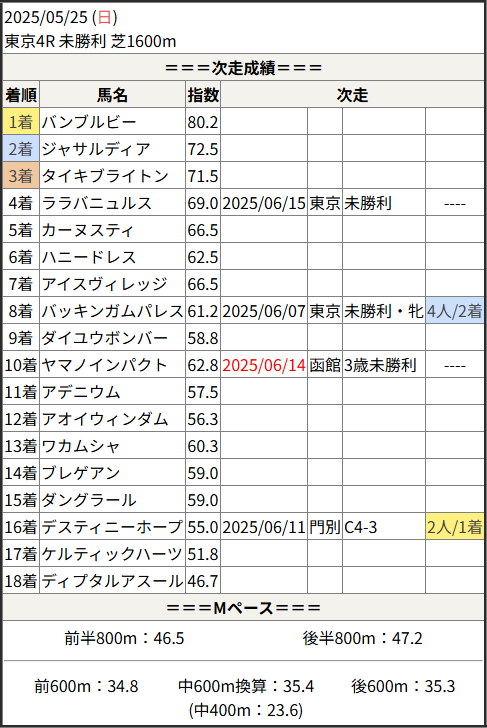Select the 門別 venue cell
The height and width of the screenshot is (728, 487).
[x=325, y=527]
